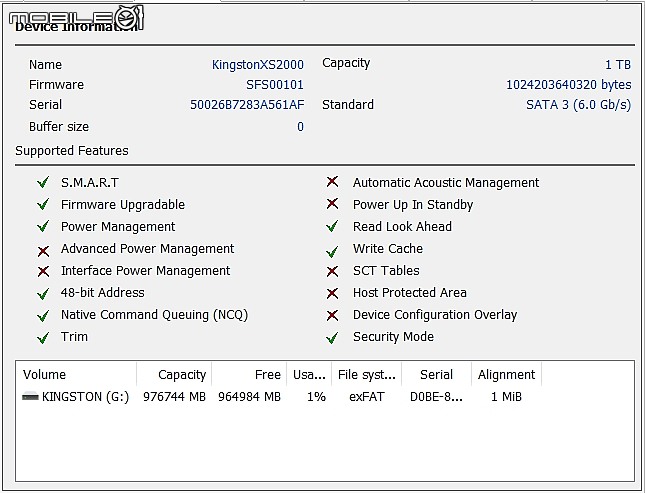Click the truncated Usa... column header
645x493 pixels.
pos(309,374)
